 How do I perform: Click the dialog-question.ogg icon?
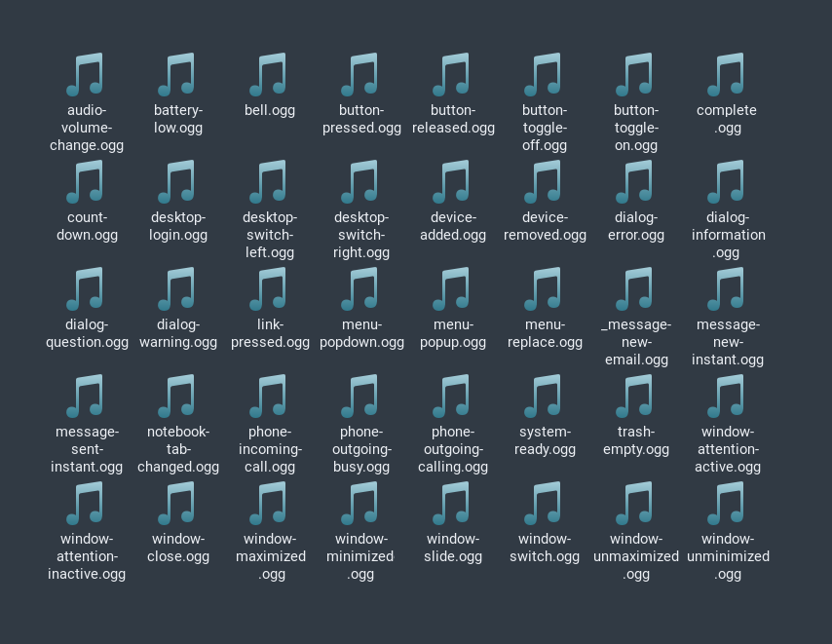point(85,288)
